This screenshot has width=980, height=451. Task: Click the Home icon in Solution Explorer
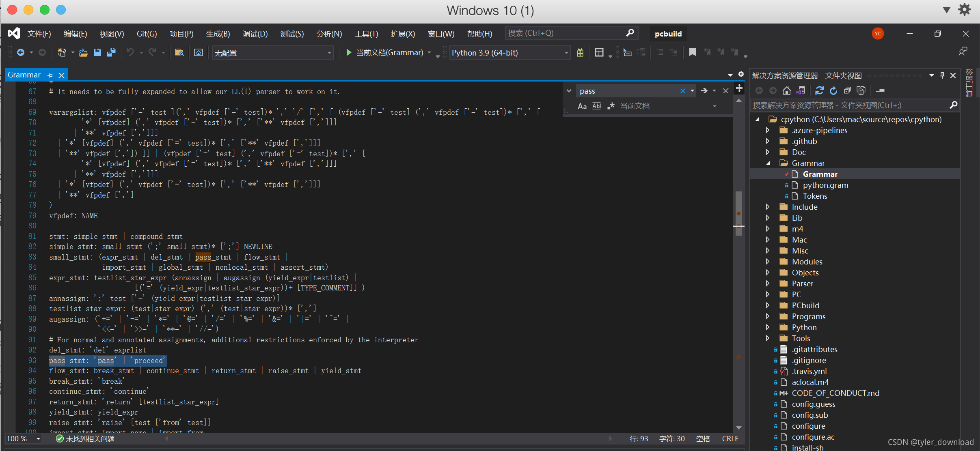[x=787, y=90]
